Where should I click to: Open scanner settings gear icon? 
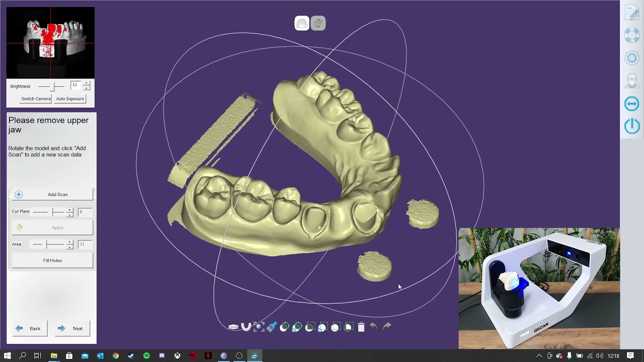pyautogui.click(x=632, y=58)
